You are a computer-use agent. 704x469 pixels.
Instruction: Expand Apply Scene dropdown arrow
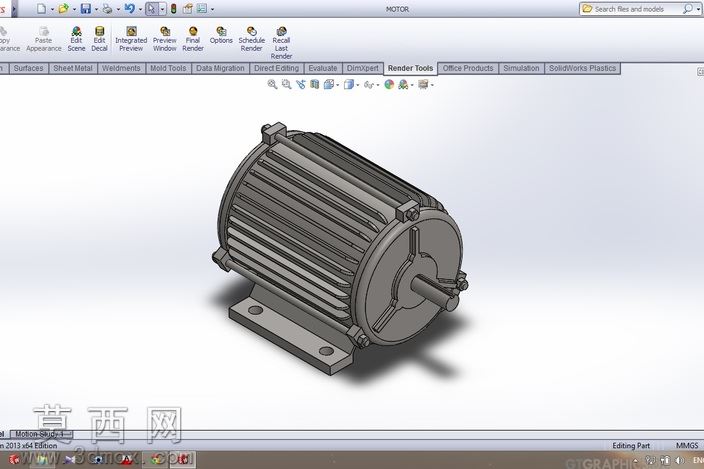click(412, 85)
